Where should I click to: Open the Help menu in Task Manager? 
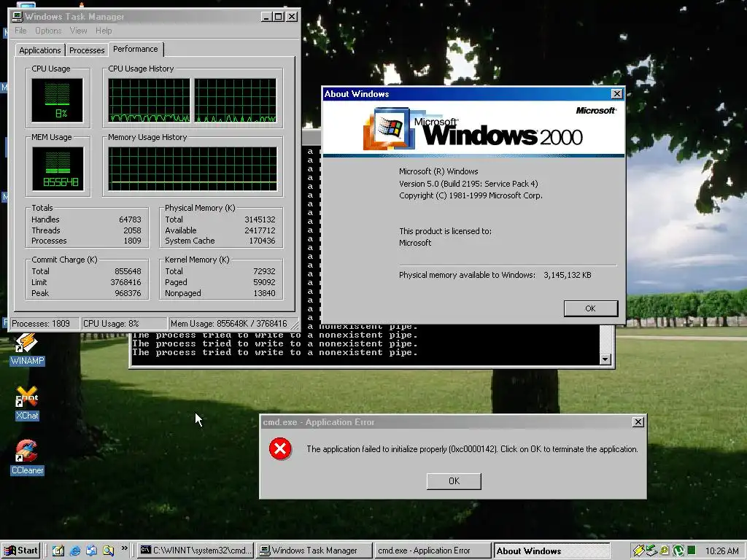tap(104, 31)
